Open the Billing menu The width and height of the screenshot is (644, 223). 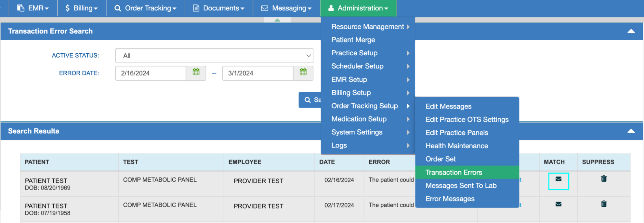(x=82, y=8)
